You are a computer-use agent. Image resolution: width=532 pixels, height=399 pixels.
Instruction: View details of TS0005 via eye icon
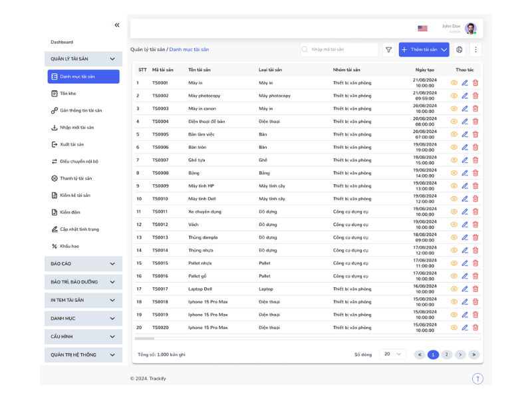tap(454, 134)
